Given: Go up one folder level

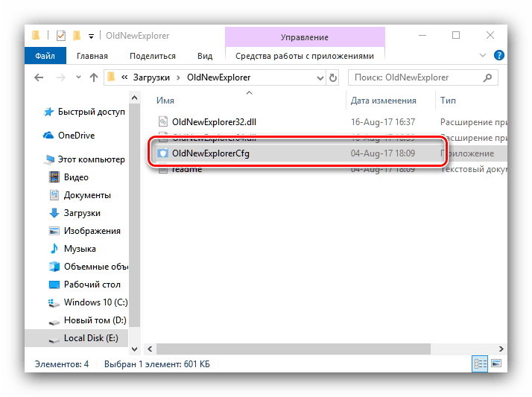Looking at the screenshot, I should [94, 77].
